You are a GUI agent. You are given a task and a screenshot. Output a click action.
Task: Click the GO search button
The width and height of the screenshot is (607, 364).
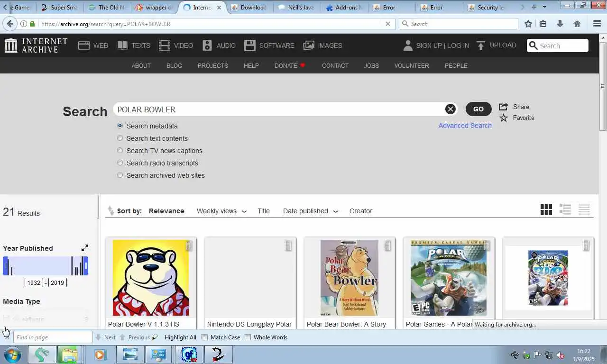[x=478, y=109]
